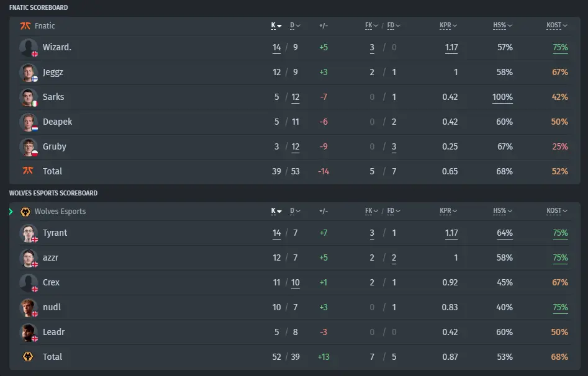588x376 pixels.
Task: Open Tyrant player avatar
Action: coord(29,233)
